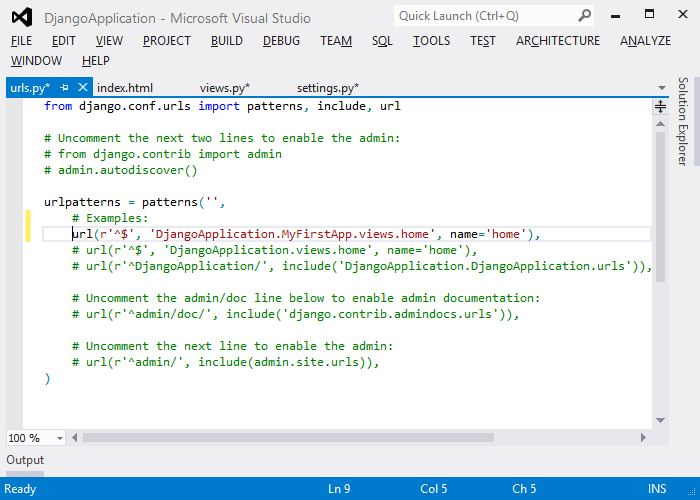This screenshot has height=500, width=700.
Task: Click the 'django.contrib.admindocs.urls' comment line
Action: [296, 314]
